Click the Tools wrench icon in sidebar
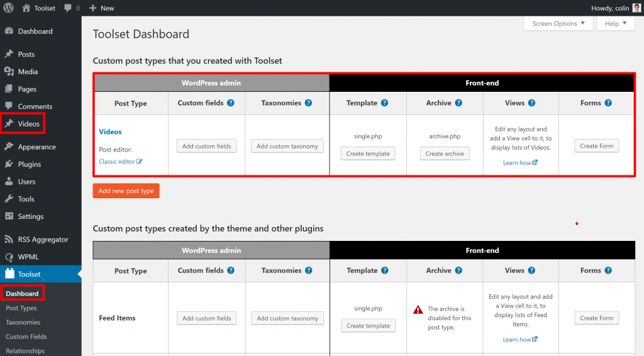This screenshot has width=644, height=356. coord(9,199)
